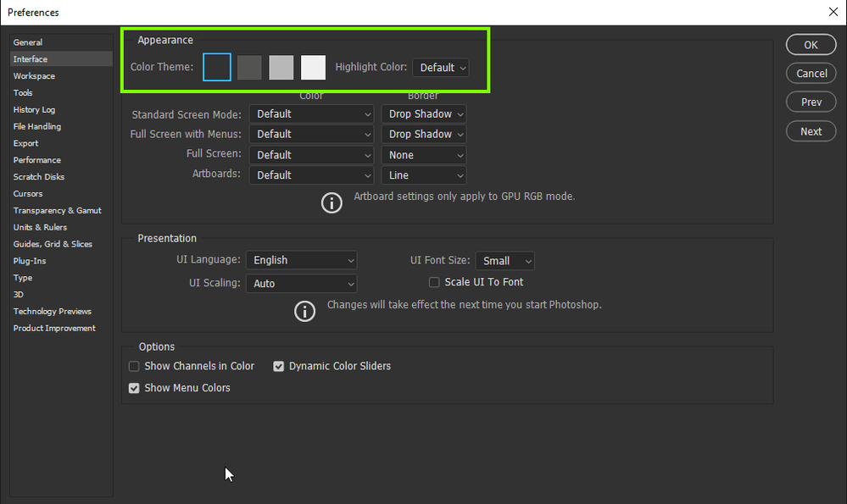The width and height of the screenshot is (847, 504).
Task: Click the info icon in the Presentation section
Action: [x=304, y=311]
